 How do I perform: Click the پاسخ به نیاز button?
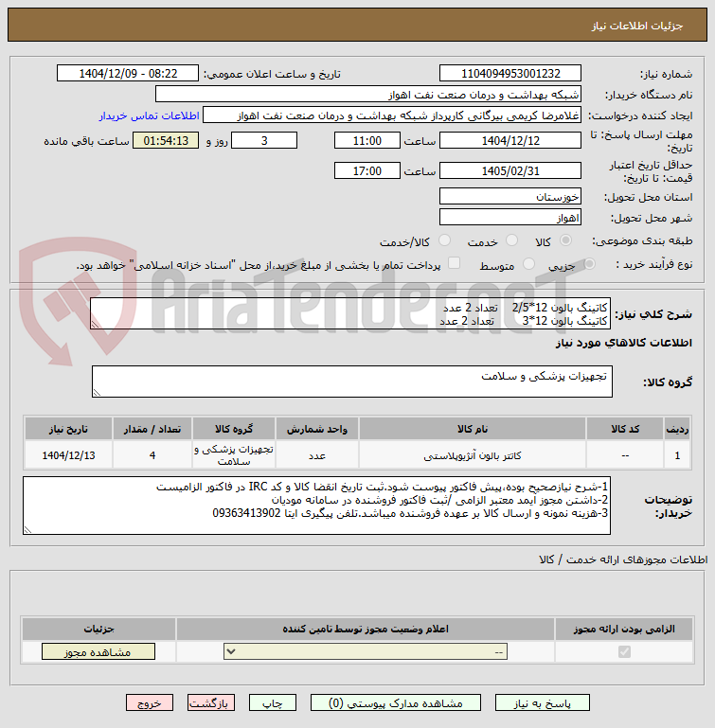point(543,703)
